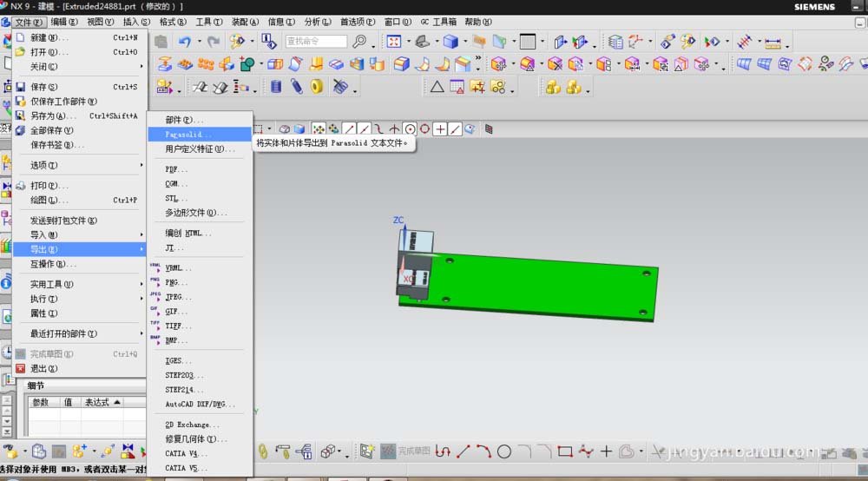Select the Line sketch tool in bottom toolbar
868x481 pixels.
click(464, 451)
